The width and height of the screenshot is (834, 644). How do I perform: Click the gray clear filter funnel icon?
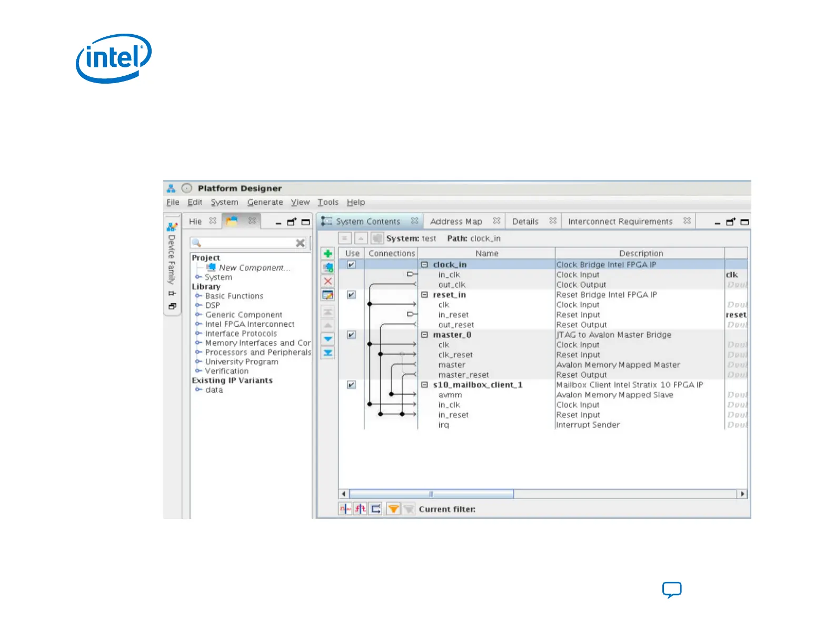(409, 509)
